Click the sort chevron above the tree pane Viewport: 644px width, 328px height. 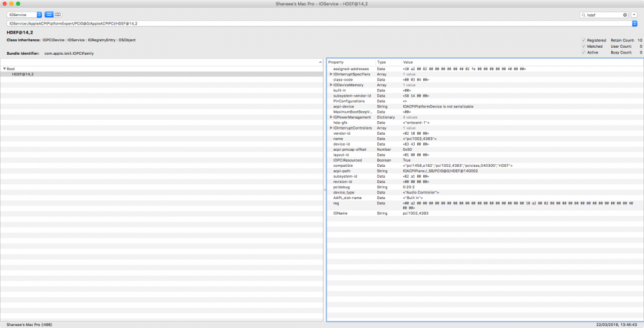[320, 63]
